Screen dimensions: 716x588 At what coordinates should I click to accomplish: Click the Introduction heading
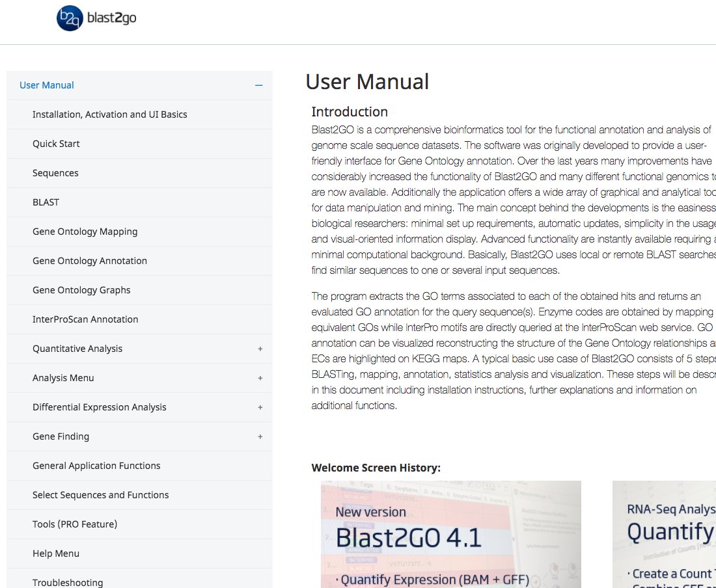coord(350,112)
